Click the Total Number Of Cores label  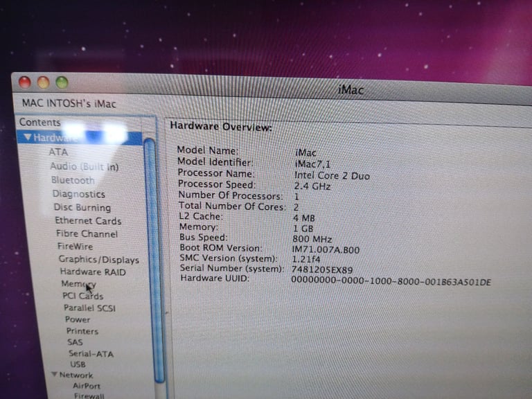pyautogui.click(x=232, y=206)
